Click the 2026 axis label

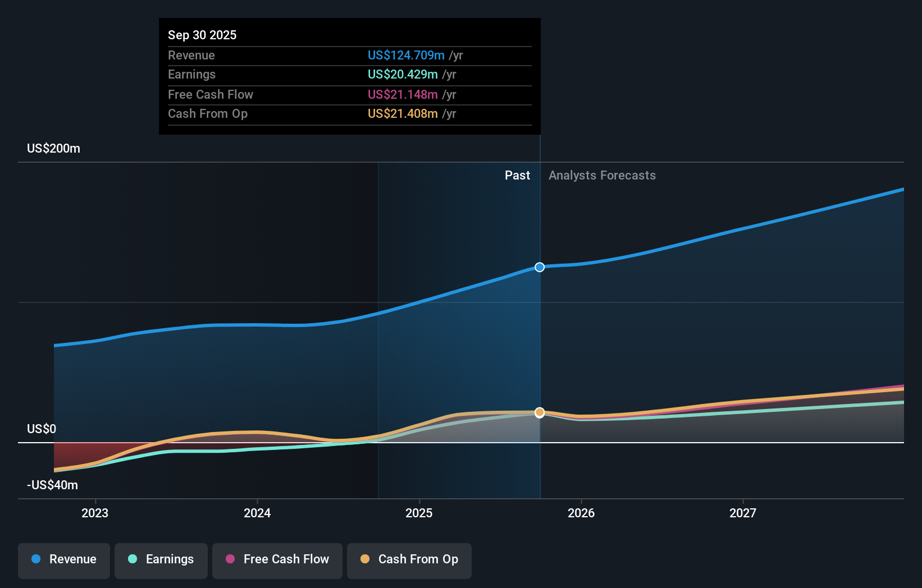coord(582,512)
